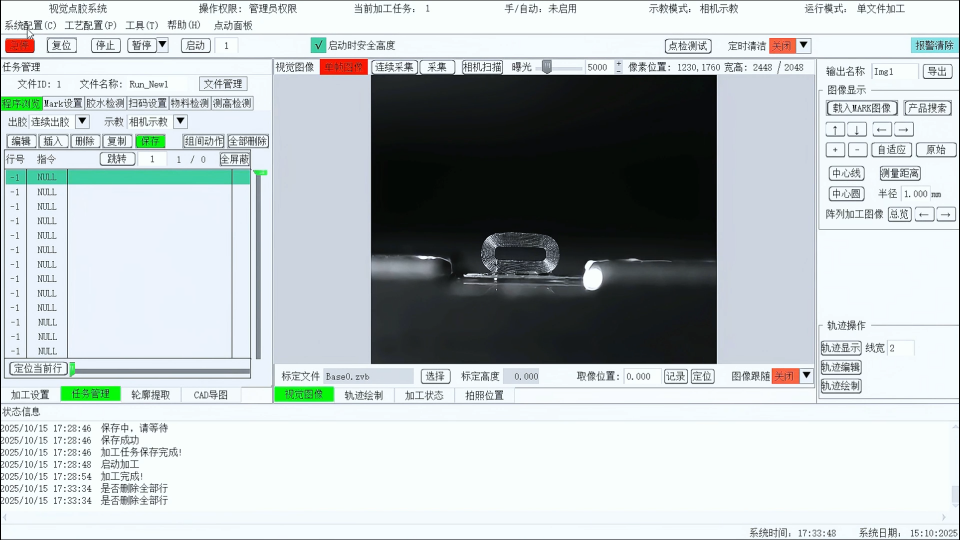Switch to 物料检测 tab
This screenshot has width=960, height=540.
190,103
